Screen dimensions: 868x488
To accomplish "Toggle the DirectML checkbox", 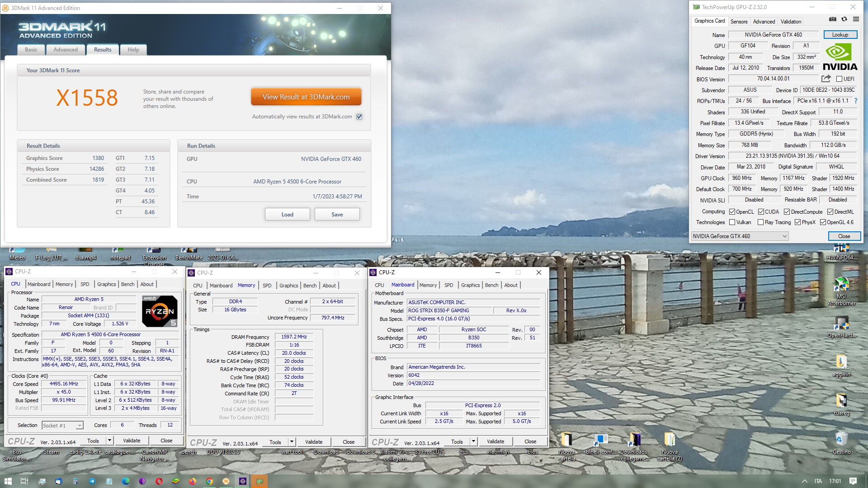I will coord(830,212).
